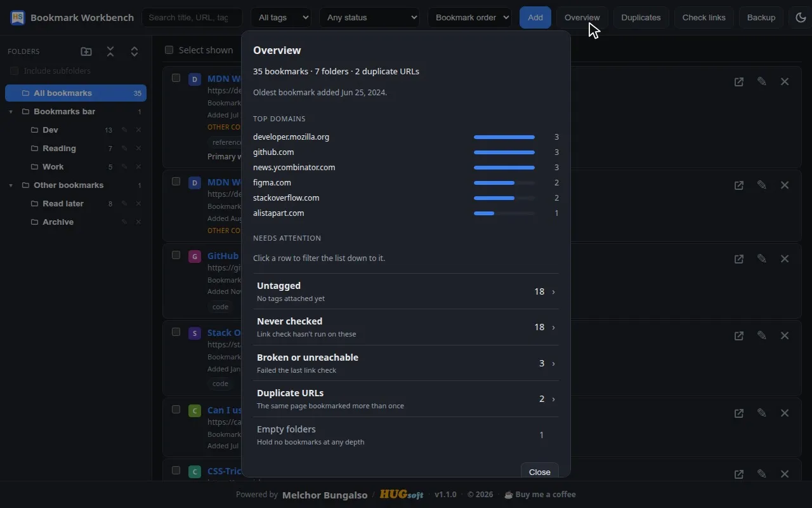
Task: Check the GitHub bookmark's checkbox
Action: coord(176,255)
